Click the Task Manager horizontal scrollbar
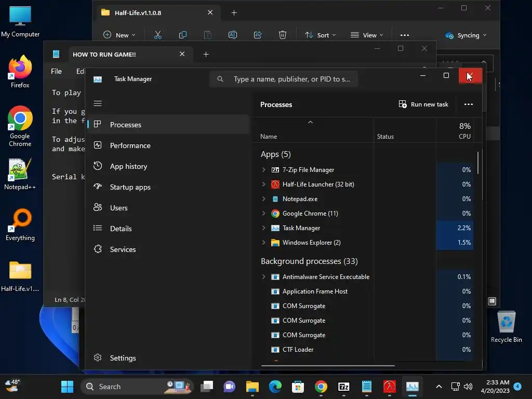532x399 pixels. (328, 366)
